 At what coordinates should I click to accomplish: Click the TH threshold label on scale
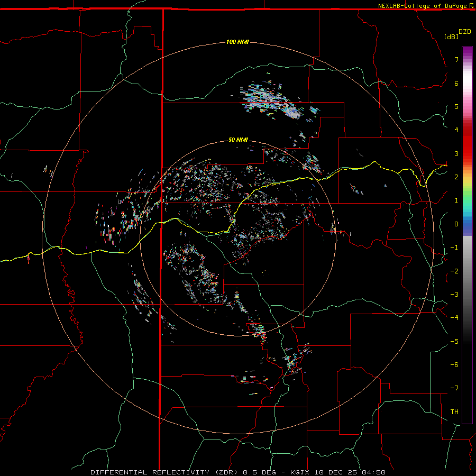tap(454, 412)
